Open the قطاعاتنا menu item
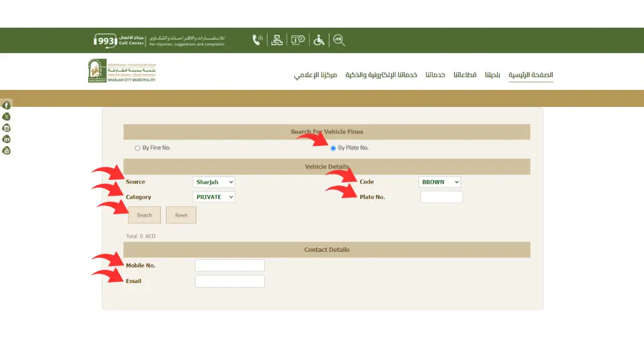 point(465,75)
